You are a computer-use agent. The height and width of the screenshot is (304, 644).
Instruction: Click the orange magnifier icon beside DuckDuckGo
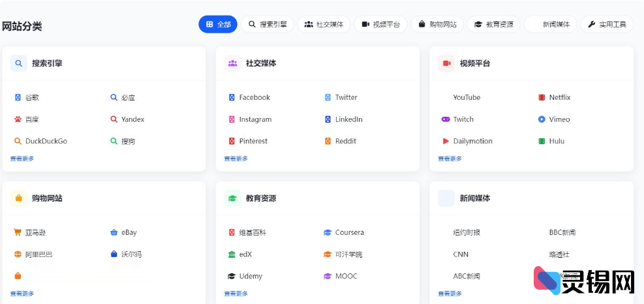[18, 141]
